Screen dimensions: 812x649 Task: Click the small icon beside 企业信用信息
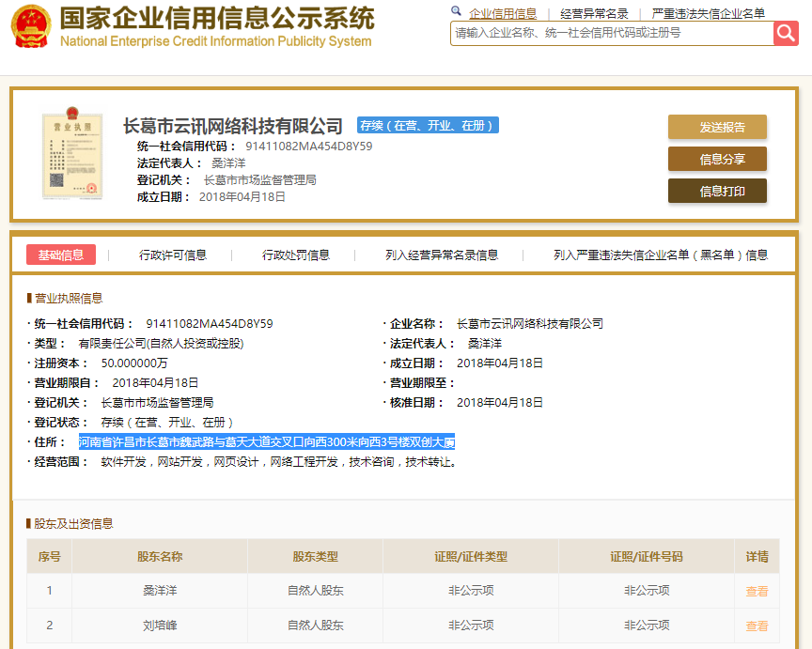[456, 13]
